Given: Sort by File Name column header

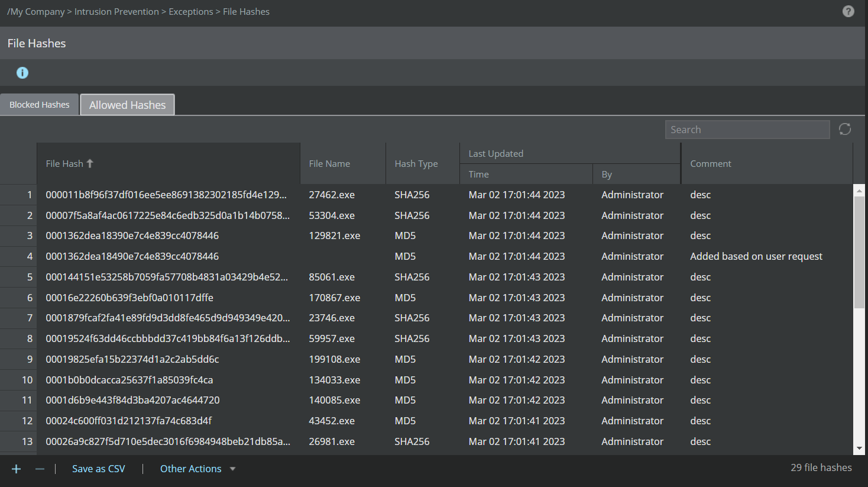Looking at the screenshot, I should tap(343, 163).
